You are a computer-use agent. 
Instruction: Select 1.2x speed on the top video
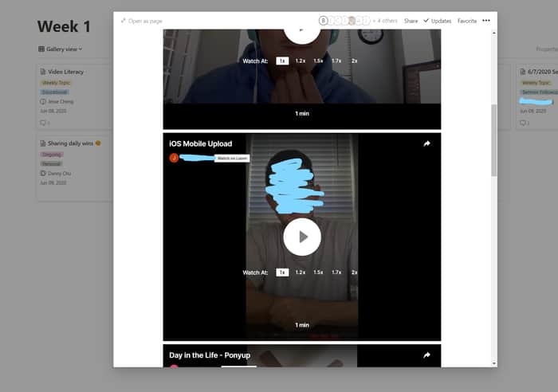301,61
